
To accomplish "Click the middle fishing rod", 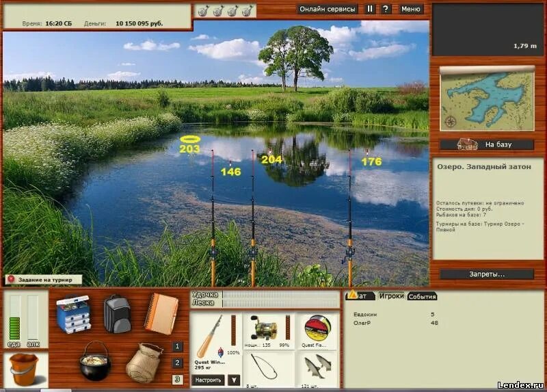I will [253, 218].
